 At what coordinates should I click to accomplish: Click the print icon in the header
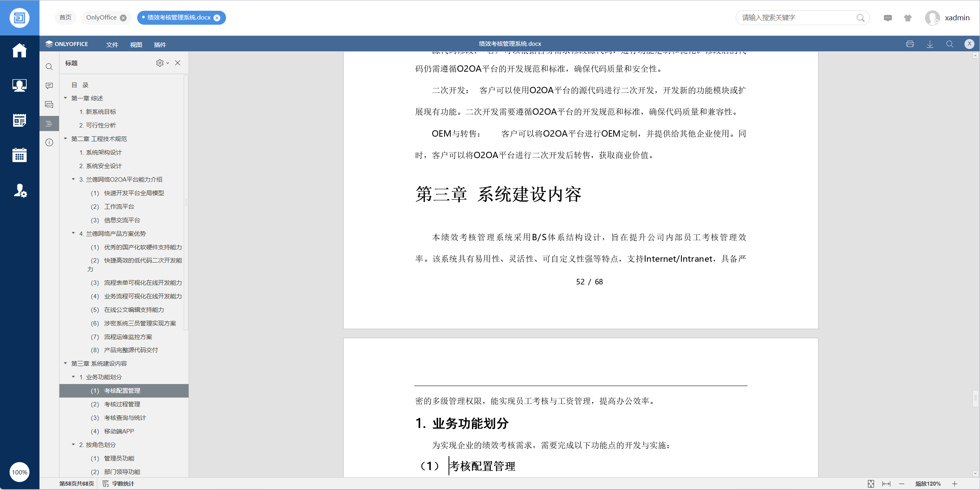910,44
